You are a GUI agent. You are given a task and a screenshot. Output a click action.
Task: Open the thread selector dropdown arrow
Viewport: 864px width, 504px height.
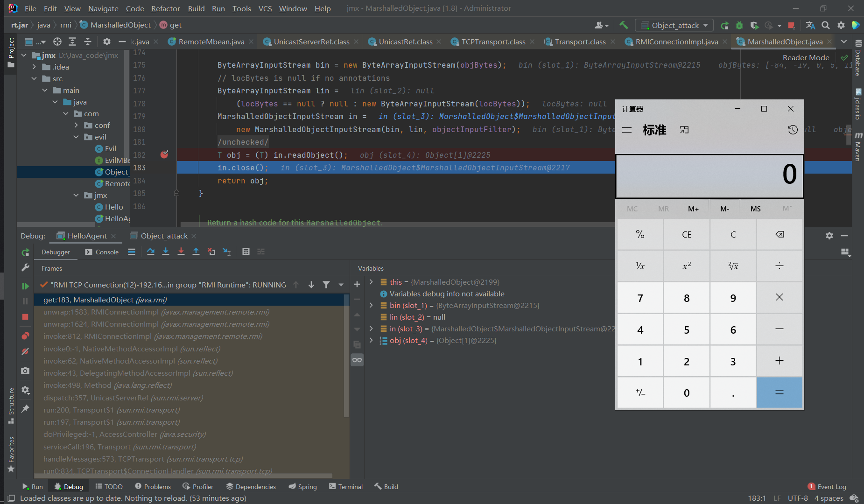(x=341, y=285)
